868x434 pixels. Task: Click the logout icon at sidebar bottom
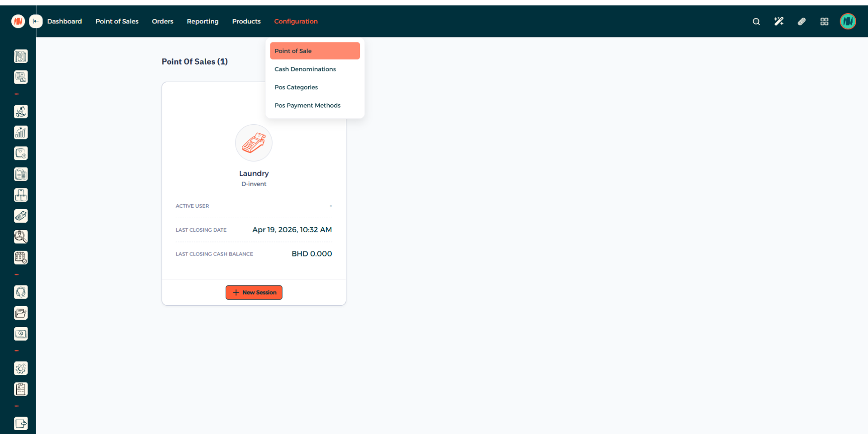point(21,423)
